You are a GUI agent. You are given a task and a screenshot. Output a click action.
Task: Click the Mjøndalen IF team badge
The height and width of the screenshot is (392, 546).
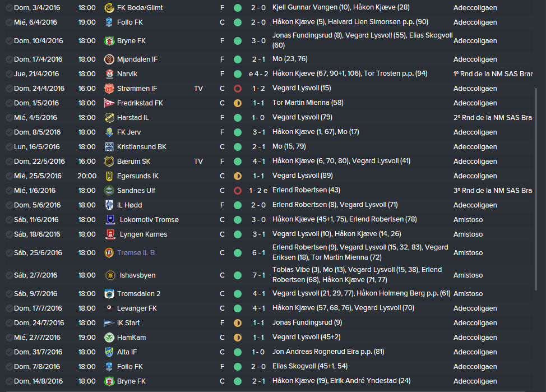tap(109, 59)
